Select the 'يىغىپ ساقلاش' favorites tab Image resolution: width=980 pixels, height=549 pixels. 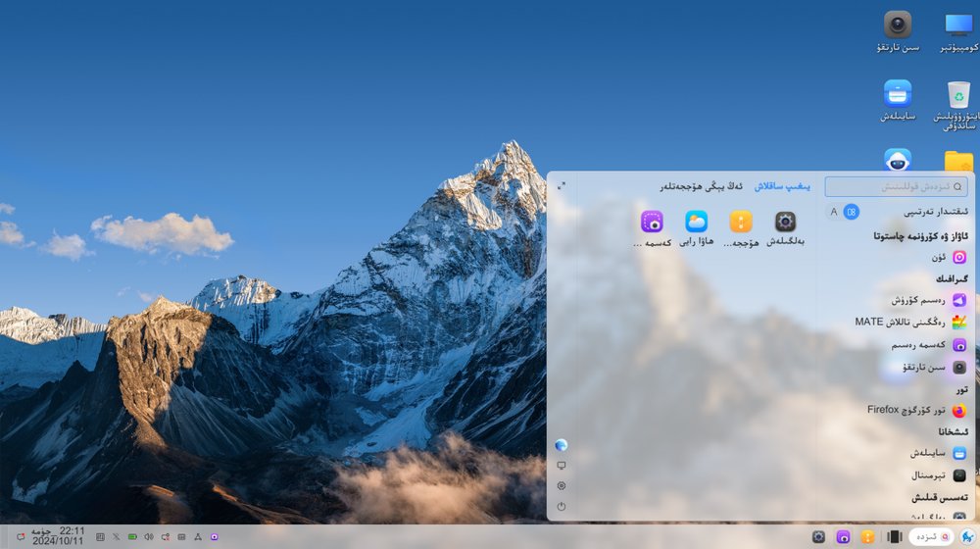pyautogui.click(x=781, y=185)
